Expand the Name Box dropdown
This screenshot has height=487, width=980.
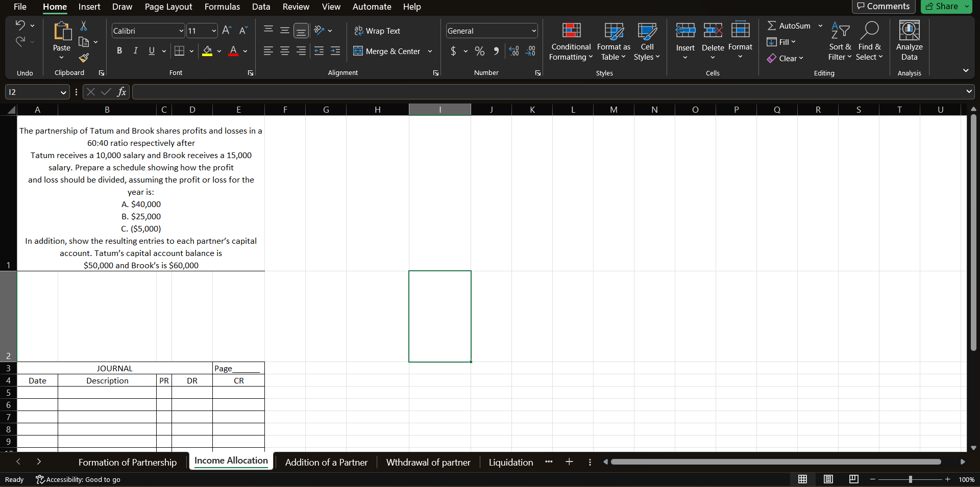point(63,92)
